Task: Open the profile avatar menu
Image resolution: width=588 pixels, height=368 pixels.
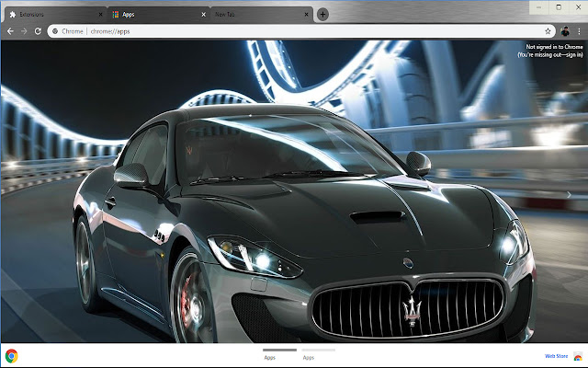Action: [565, 31]
